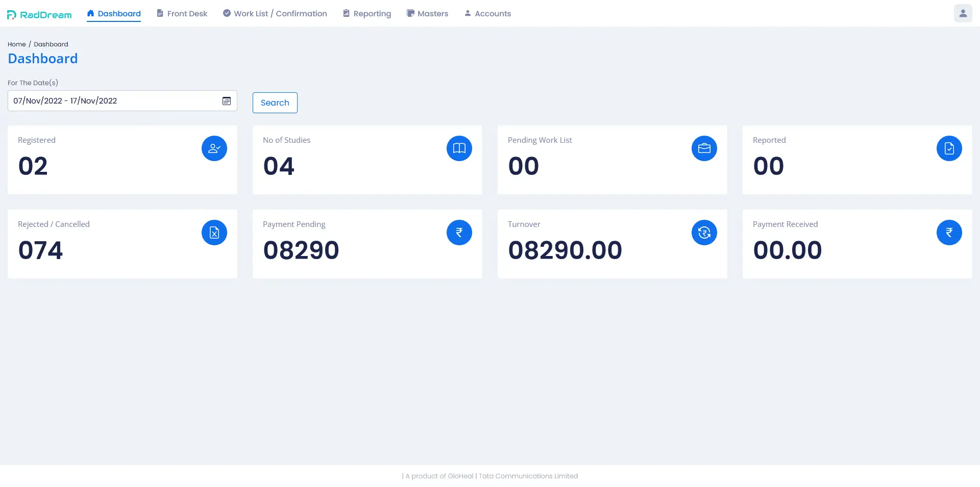Click the Registered user icon
This screenshot has height=487, width=980.
[x=214, y=148]
